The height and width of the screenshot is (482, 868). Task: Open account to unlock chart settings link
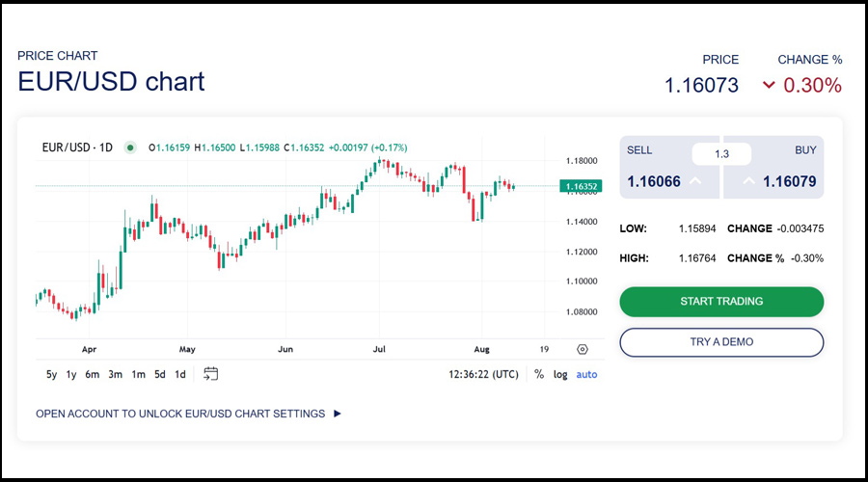[180, 414]
